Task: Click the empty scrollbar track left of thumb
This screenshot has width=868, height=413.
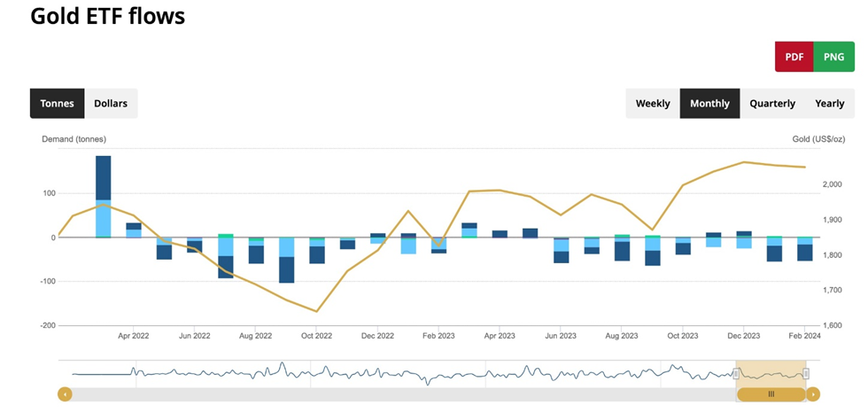Action: click(x=399, y=394)
